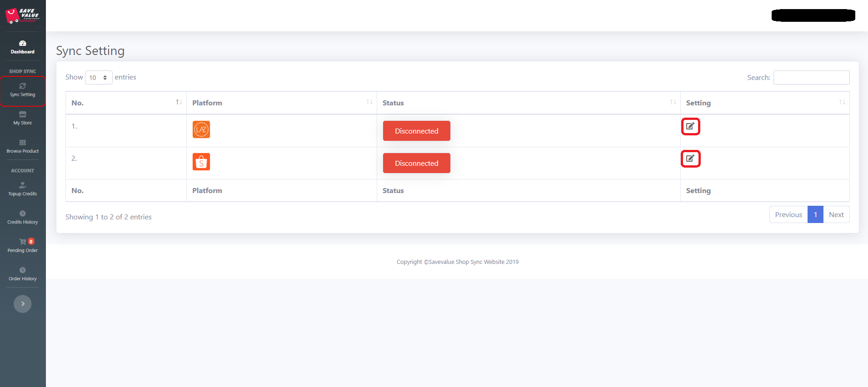View Credits History
The width and height of the screenshot is (868, 387).
(22, 217)
